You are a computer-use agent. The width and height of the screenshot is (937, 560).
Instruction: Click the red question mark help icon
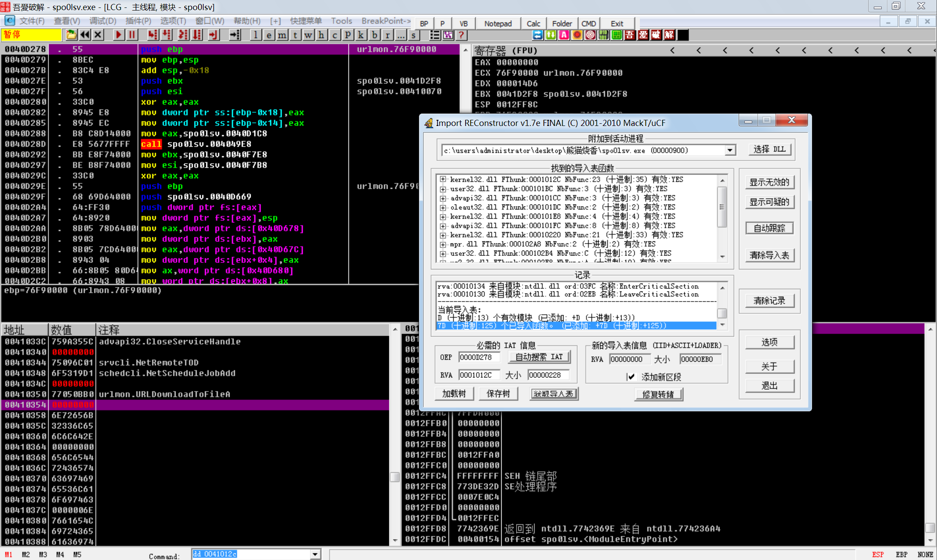pos(461,35)
